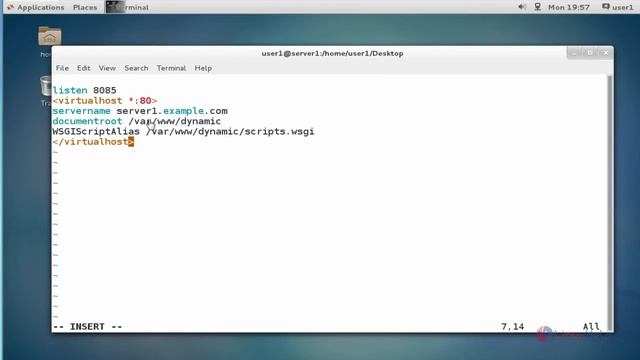The height and width of the screenshot is (360, 640).
Task: Click the terminal window title bar
Action: coord(332,53)
